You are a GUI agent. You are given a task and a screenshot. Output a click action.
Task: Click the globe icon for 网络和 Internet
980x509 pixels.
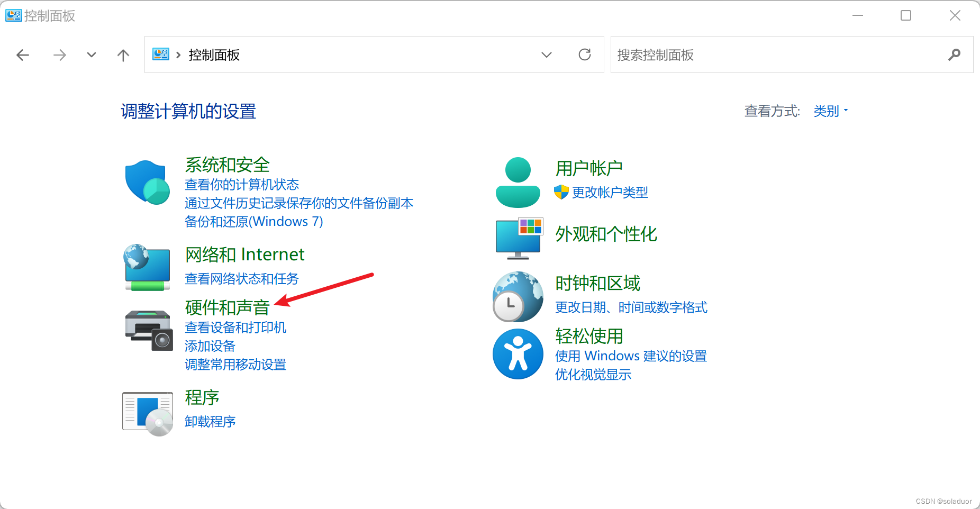(x=147, y=268)
